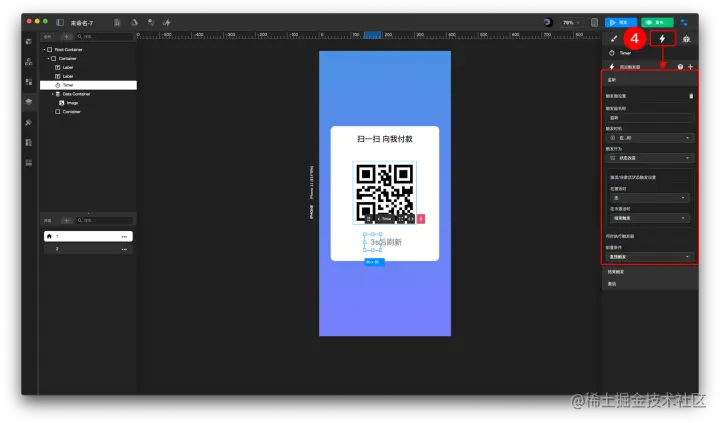Open the 'when inactive' dropdown
Screen dimensions: 720x423
(x=649, y=218)
